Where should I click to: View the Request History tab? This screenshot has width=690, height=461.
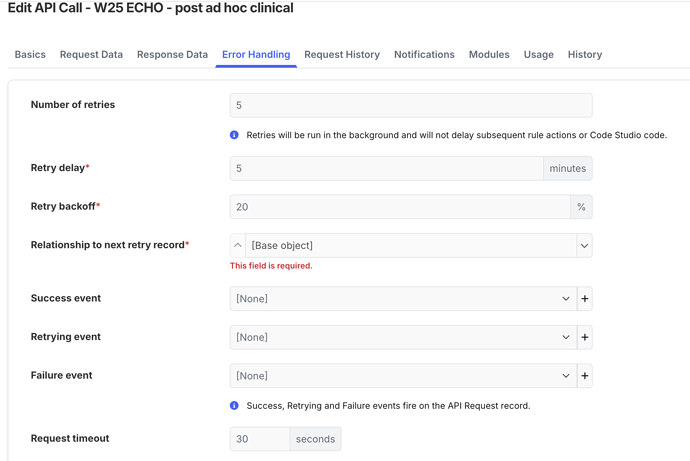click(x=342, y=55)
